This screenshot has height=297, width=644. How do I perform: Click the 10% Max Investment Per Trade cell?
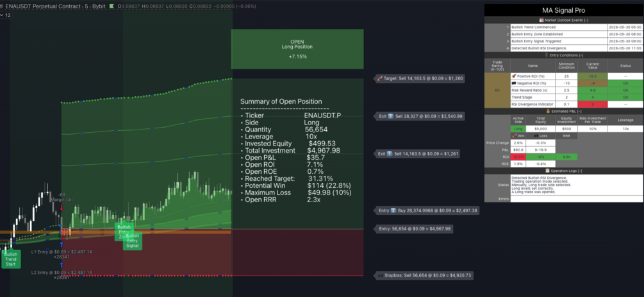click(x=592, y=129)
